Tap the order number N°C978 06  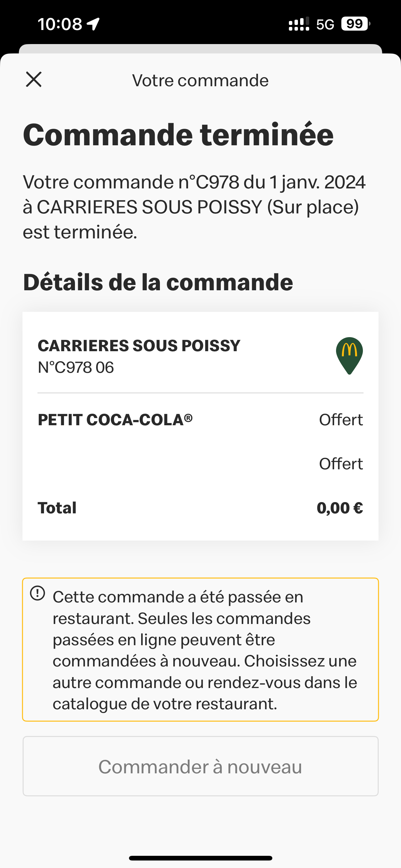point(76,367)
